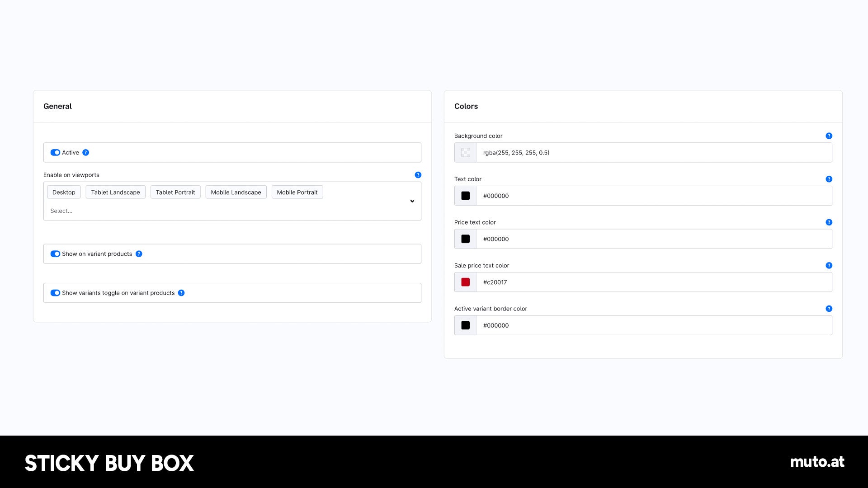This screenshot has height=488, width=868.
Task: Click the Select... viewport search field
Action: tap(61, 211)
